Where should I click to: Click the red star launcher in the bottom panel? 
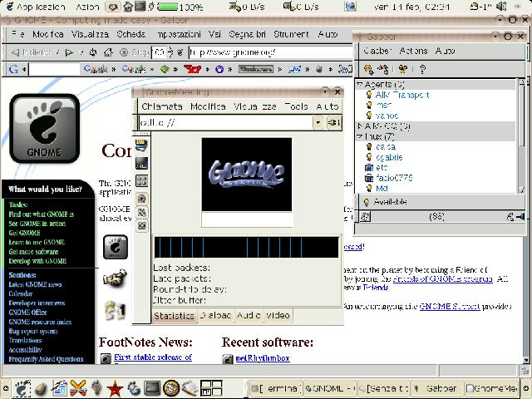point(115,389)
